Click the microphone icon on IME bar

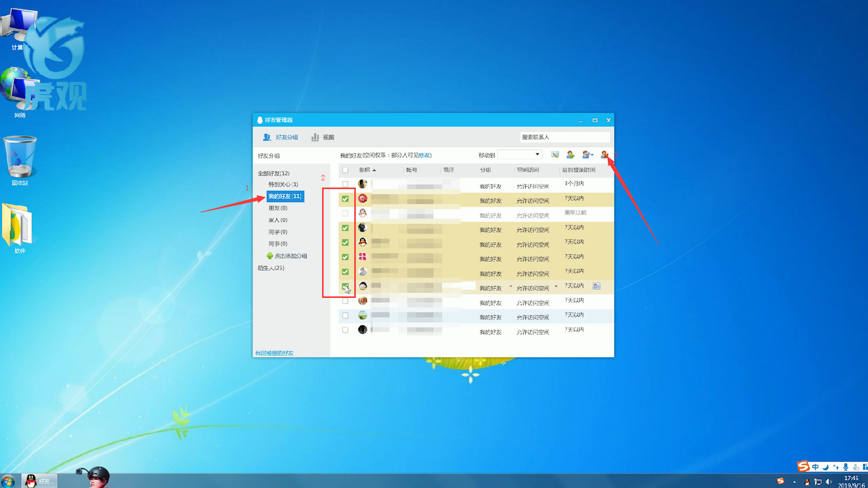pyautogui.click(x=846, y=467)
